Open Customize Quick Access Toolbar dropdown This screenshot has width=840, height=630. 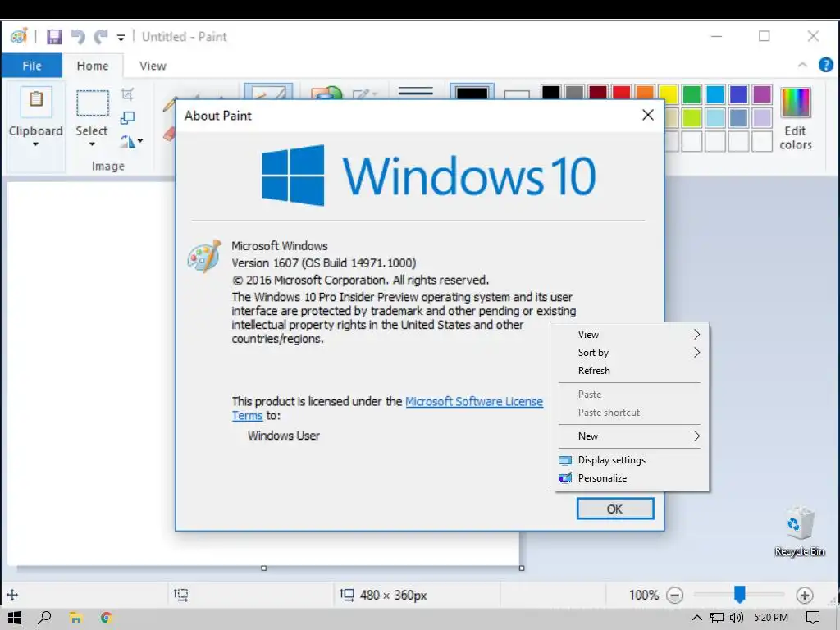coord(121,38)
